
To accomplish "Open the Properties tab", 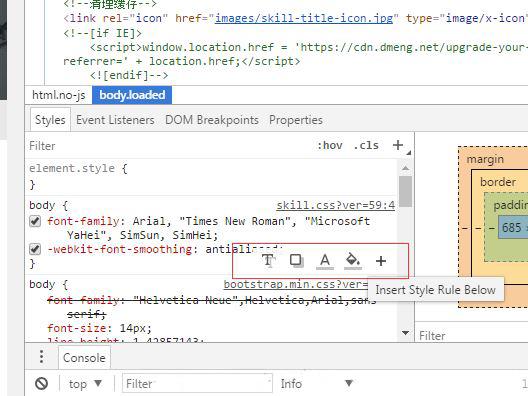I will tap(296, 120).
